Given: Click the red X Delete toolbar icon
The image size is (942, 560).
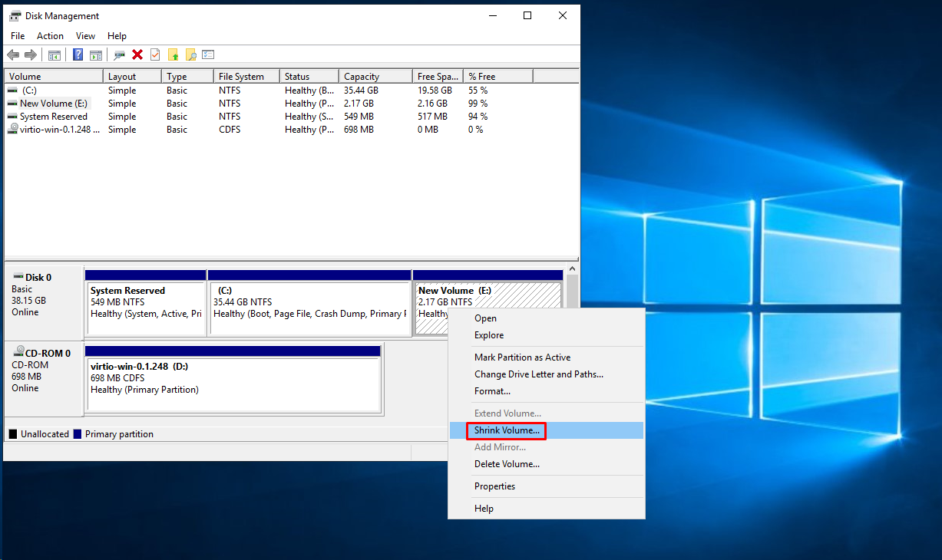Looking at the screenshot, I should click(138, 54).
